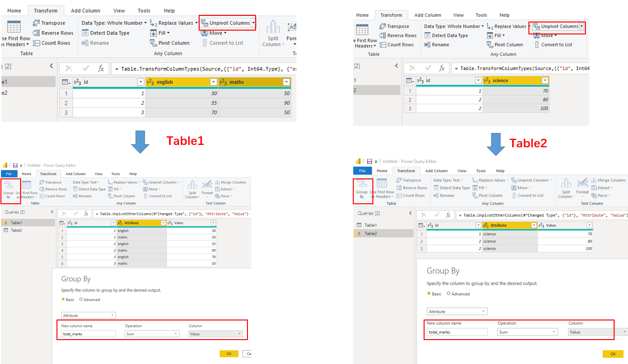628x364 pixels.
Task: Click the maths column header
Action: click(x=254, y=82)
